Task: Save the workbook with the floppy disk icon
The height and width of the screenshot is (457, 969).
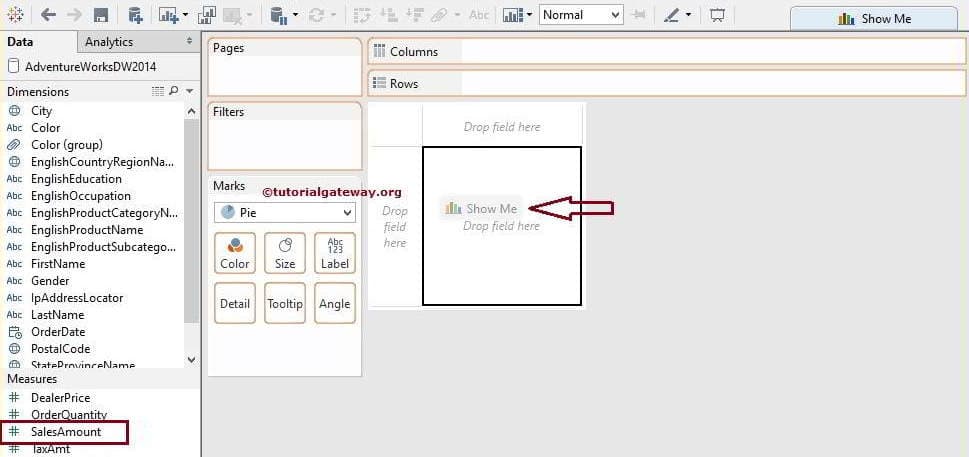Action: click(100, 15)
